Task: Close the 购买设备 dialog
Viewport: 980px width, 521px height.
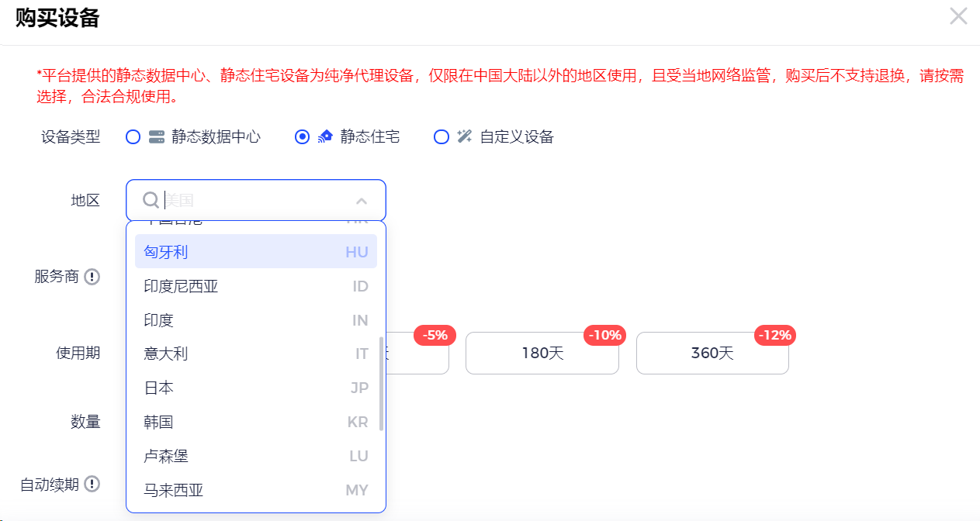Action: [x=958, y=16]
